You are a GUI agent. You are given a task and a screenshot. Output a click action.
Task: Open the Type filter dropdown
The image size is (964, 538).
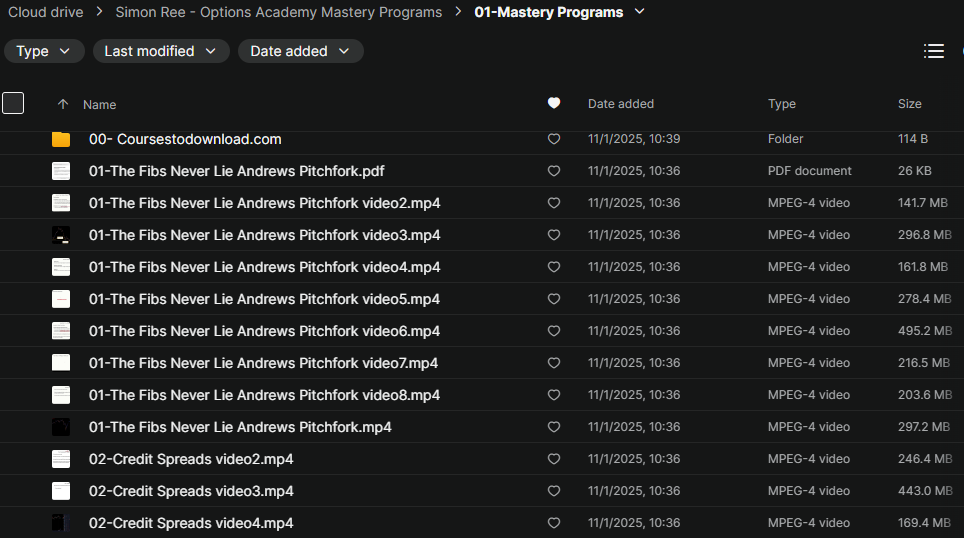point(44,51)
